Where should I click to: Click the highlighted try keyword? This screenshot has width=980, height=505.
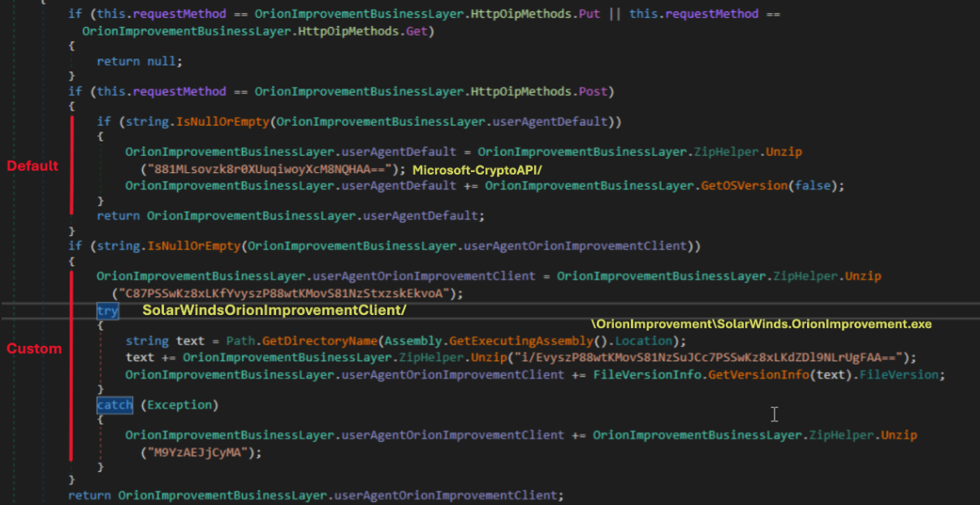pos(107,310)
